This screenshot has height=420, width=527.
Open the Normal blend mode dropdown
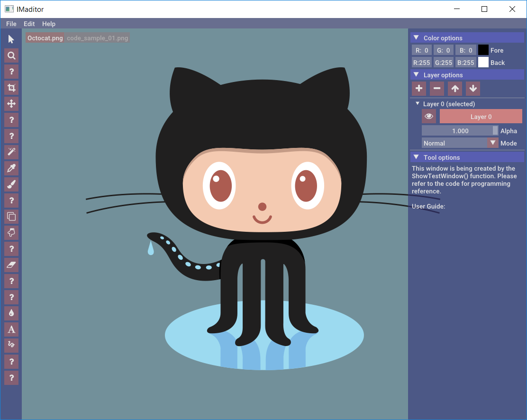click(460, 143)
